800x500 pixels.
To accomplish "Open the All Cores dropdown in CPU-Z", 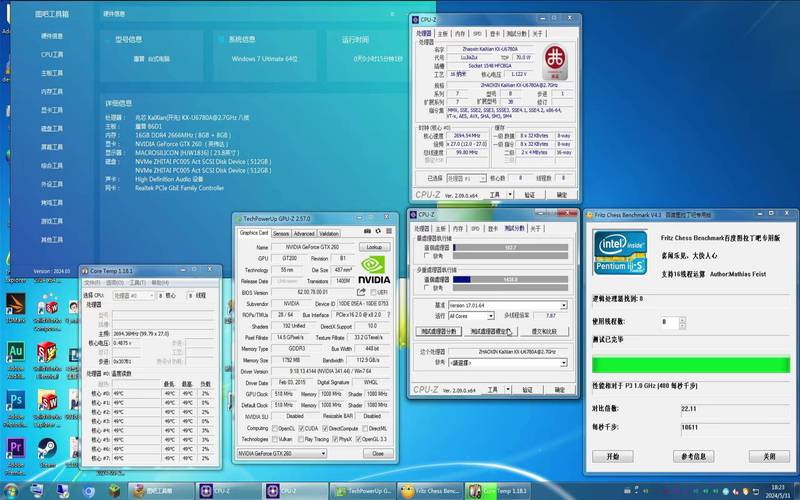I will [471, 316].
